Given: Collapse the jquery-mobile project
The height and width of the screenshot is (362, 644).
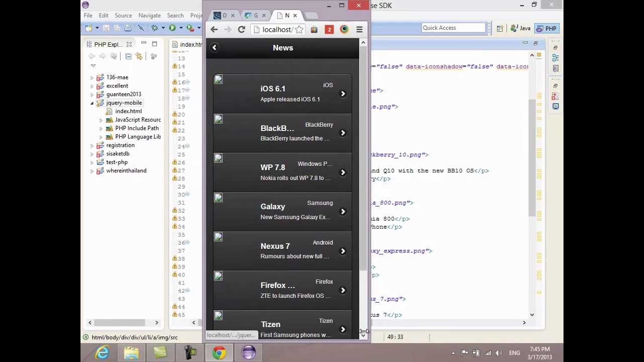Looking at the screenshot, I should coord(92,103).
